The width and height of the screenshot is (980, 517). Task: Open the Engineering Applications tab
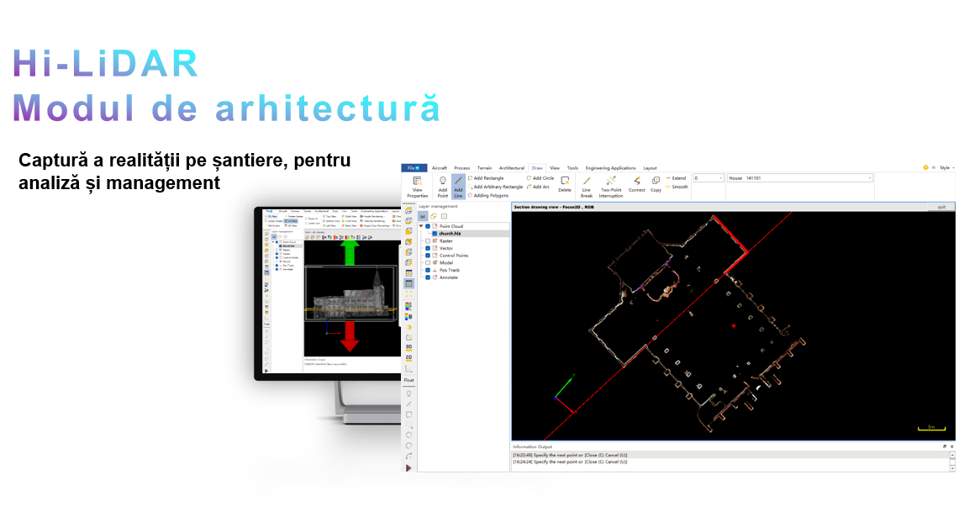611,168
